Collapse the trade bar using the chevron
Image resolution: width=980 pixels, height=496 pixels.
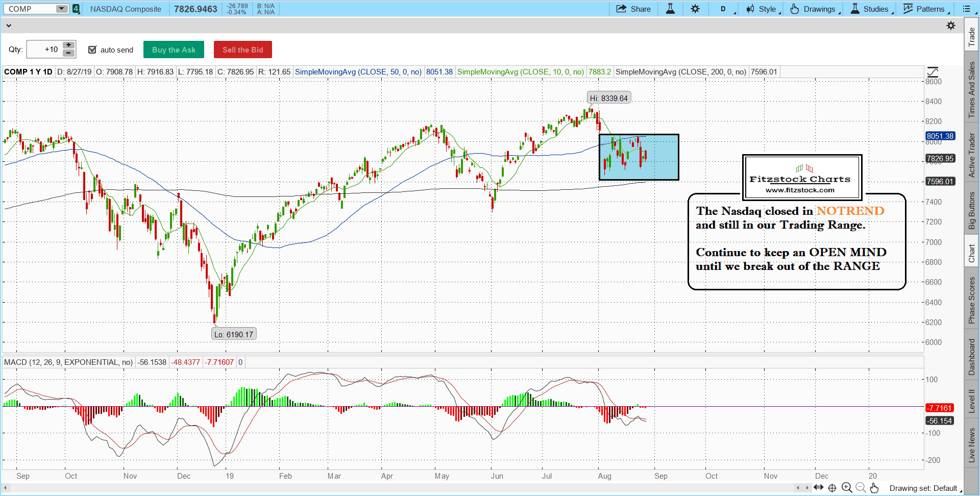click(9, 26)
